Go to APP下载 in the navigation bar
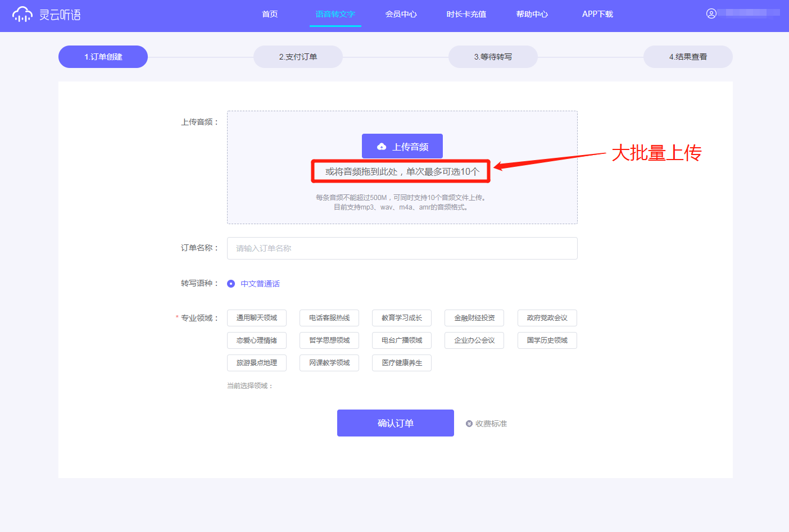Image resolution: width=789 pixels, height=532 pixels. click(597, 14)
